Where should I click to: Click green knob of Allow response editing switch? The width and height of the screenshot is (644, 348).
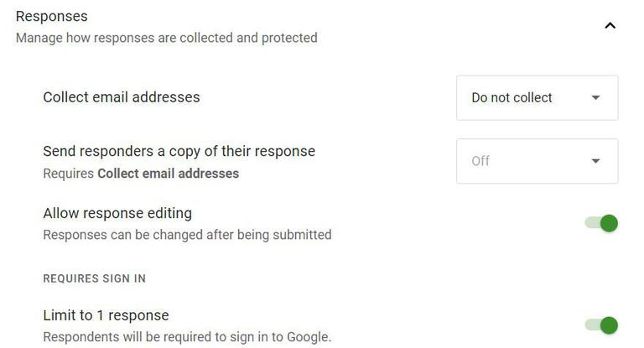(x=610, y=223)
